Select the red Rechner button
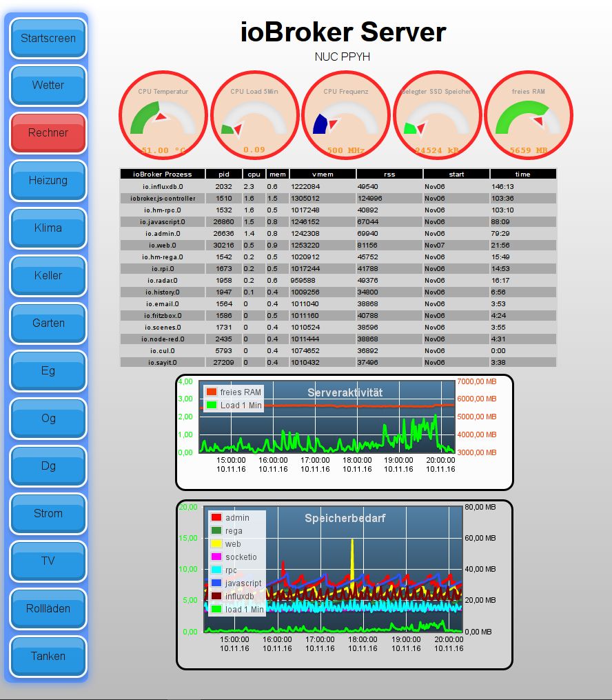This screenshot has width=612, height=700. pos(48,133)
